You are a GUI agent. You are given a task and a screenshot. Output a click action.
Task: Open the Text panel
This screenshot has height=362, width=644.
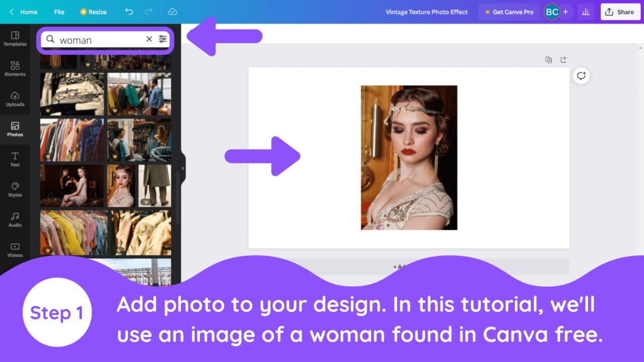(15, 159)
